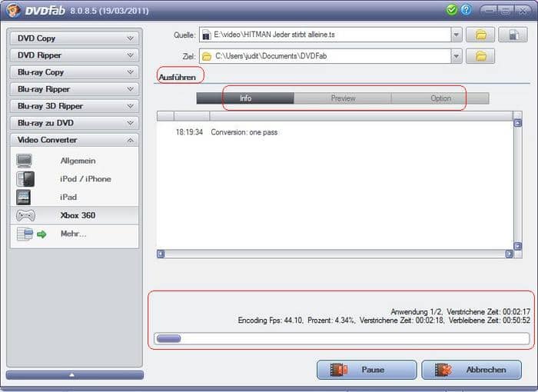The height and width of the screenshot is (392, 538).
Task: Expand the Blu-ray Copy section
Action: point(75,72)
